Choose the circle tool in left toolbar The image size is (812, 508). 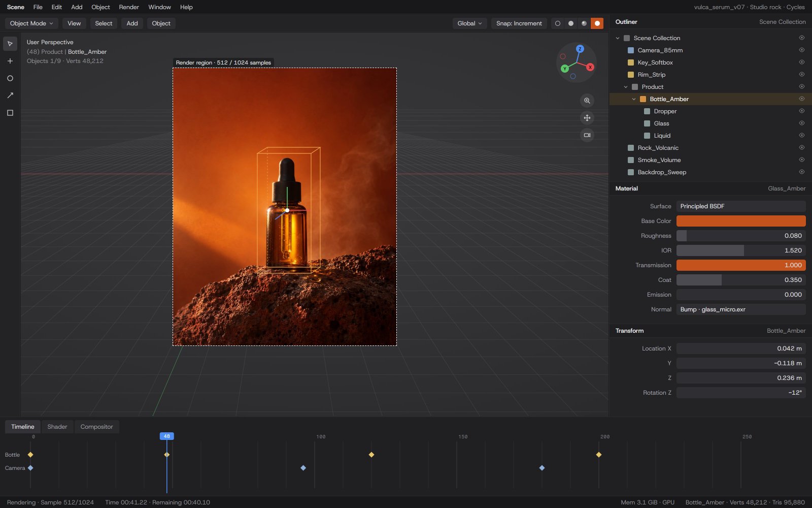pyautogui.click(x=10, y=78)
